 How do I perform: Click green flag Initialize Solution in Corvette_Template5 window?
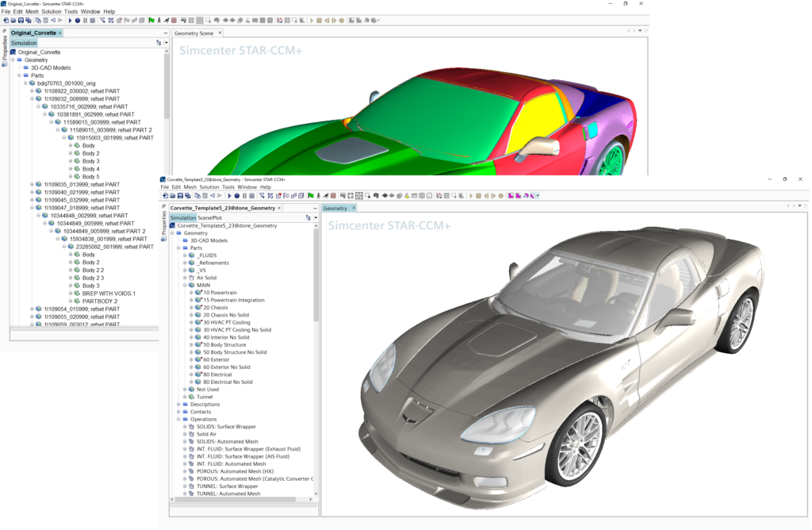(311, 195)
